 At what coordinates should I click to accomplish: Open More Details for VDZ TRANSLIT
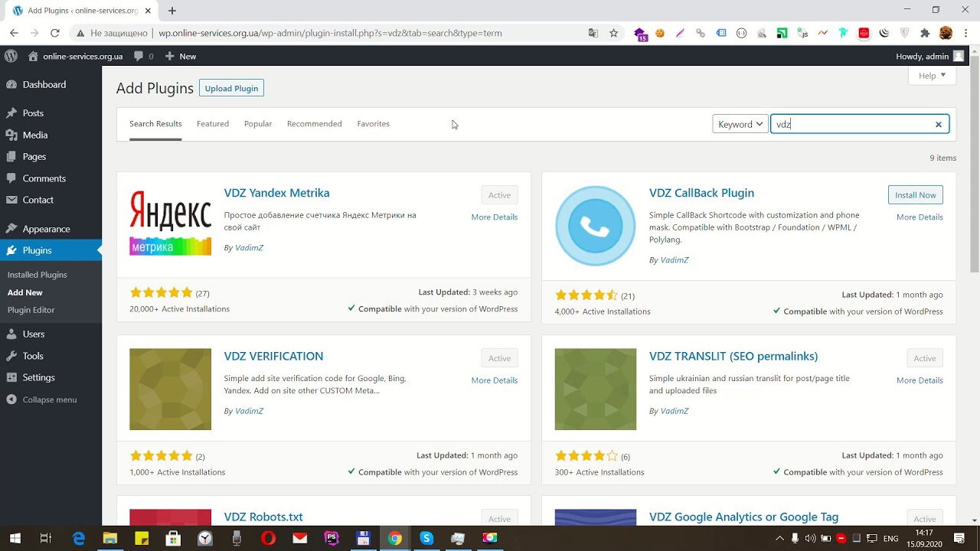920,380
